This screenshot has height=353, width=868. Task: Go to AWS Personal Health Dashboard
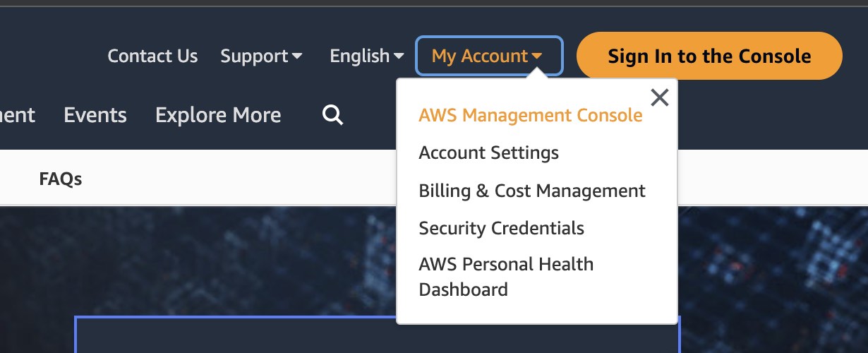coord(505,277)
